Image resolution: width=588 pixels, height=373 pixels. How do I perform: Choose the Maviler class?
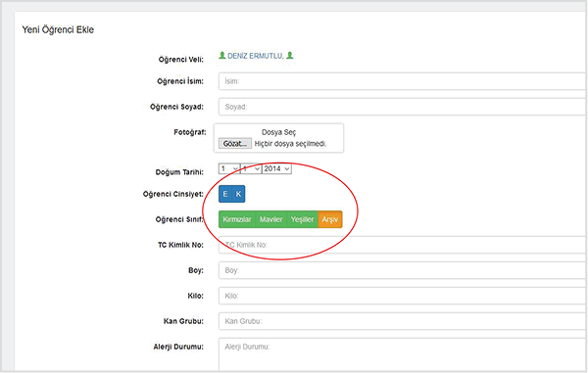[270, 219]
